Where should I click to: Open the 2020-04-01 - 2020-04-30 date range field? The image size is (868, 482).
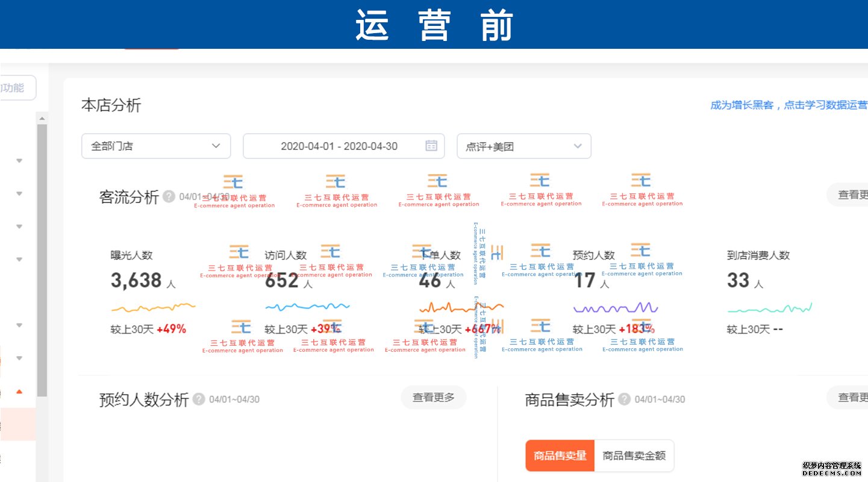tap(343, 146)
